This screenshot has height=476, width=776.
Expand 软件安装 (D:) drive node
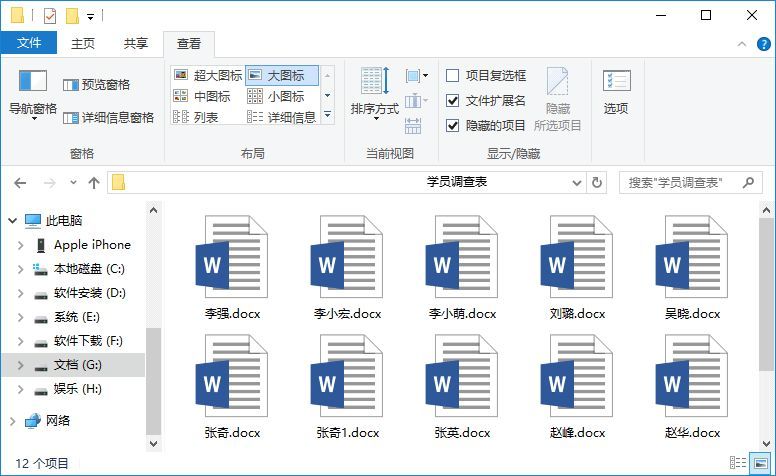coord(20,293)
